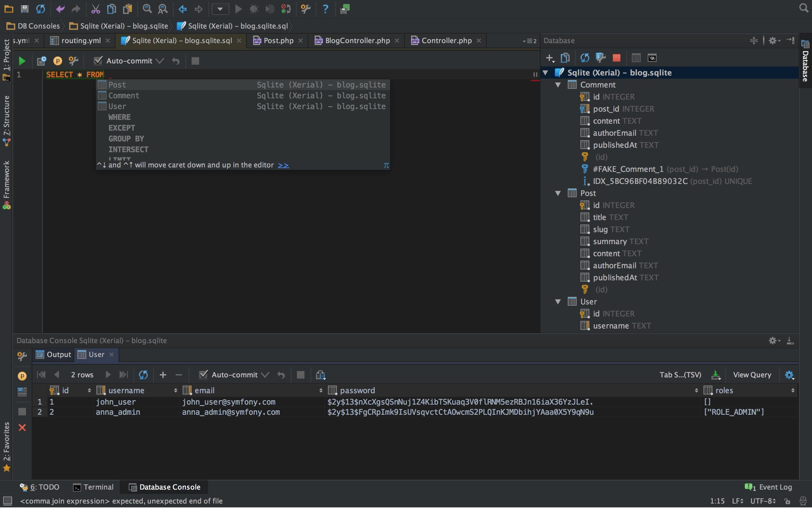Collapse the Comment table tree node
Screen dimensions: 812x508
click(558, 85)
